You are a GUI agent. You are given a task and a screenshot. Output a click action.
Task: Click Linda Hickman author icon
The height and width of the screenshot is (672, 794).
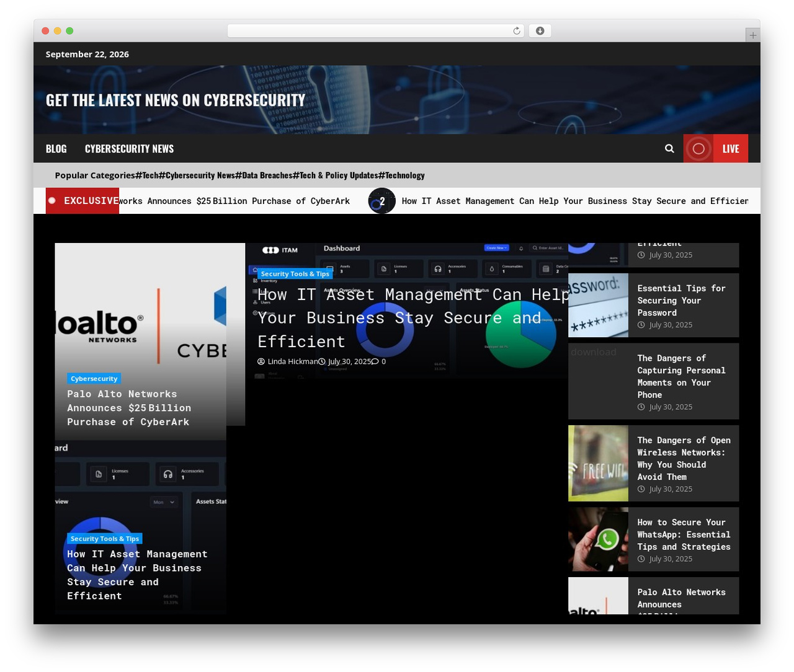pos(261,361)
